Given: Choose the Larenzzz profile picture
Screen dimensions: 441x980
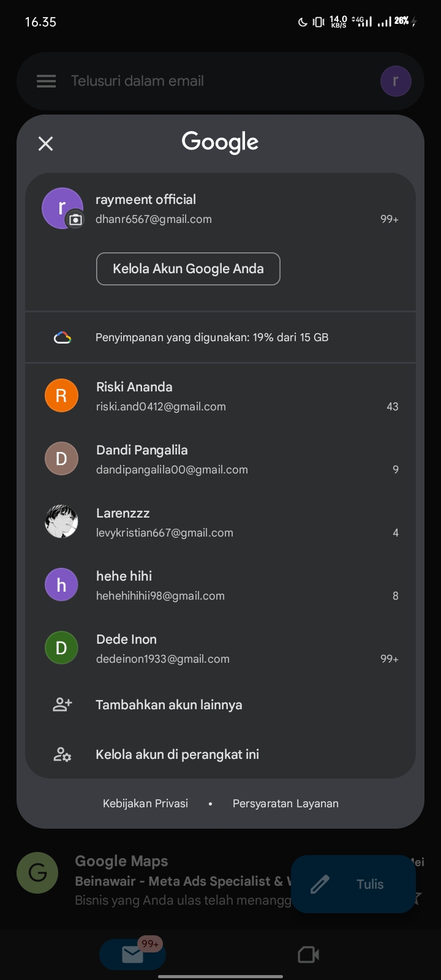Looking at the screenshot, I should (x=61, y=522).
